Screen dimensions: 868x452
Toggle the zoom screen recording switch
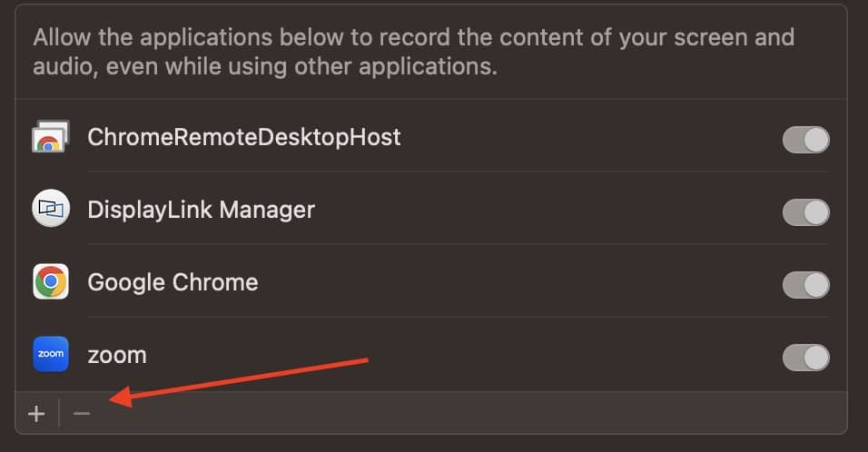pyautogui.click(x=805, y=357)
